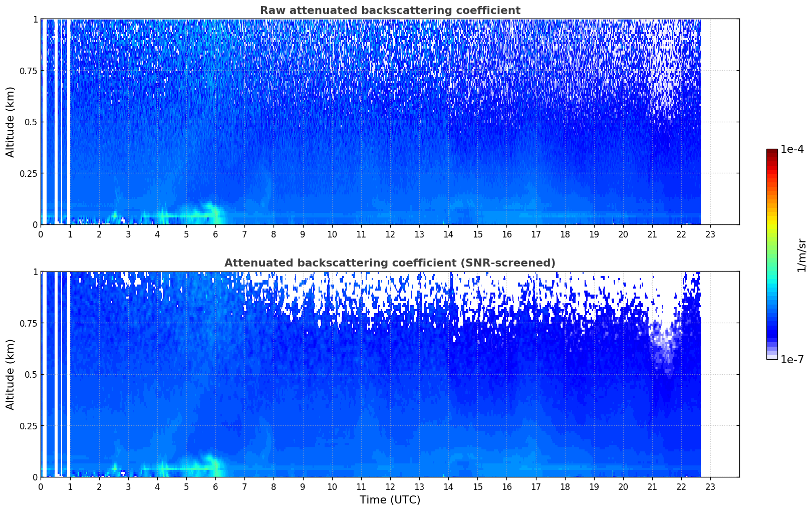
Task: Click the '0.25' altitude tick of raw plot
Action: 29,173
